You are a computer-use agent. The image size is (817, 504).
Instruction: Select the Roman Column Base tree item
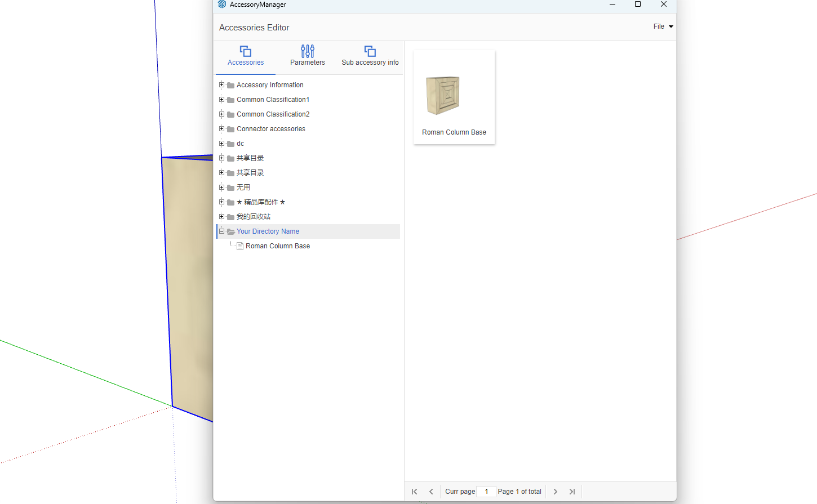click(277, 246)
